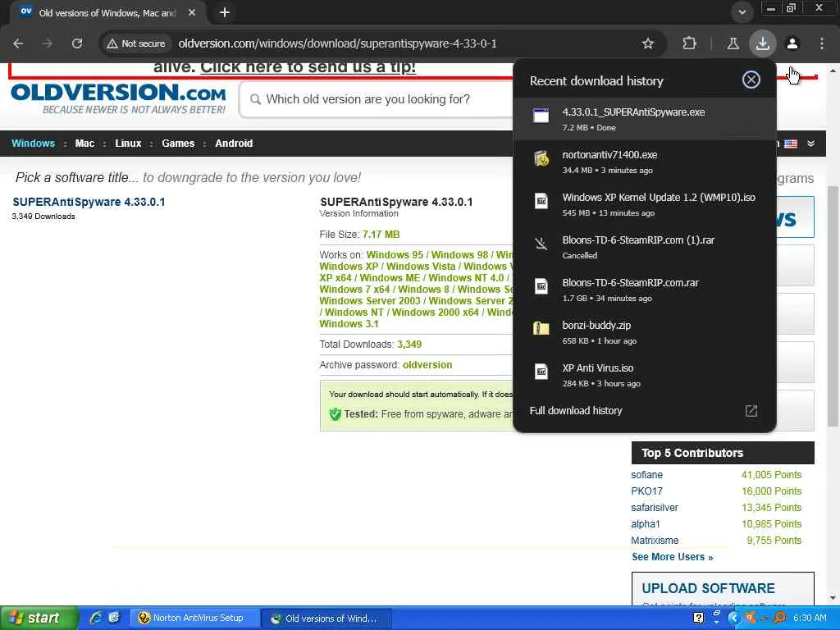Click 'Click here to send us a tip!' link
The image size is (840, 630).
coord(308,67)
